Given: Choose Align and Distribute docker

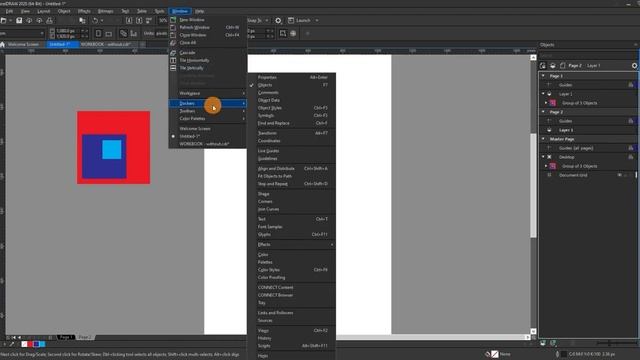Looking at the screenshot, I should (292, 169).
